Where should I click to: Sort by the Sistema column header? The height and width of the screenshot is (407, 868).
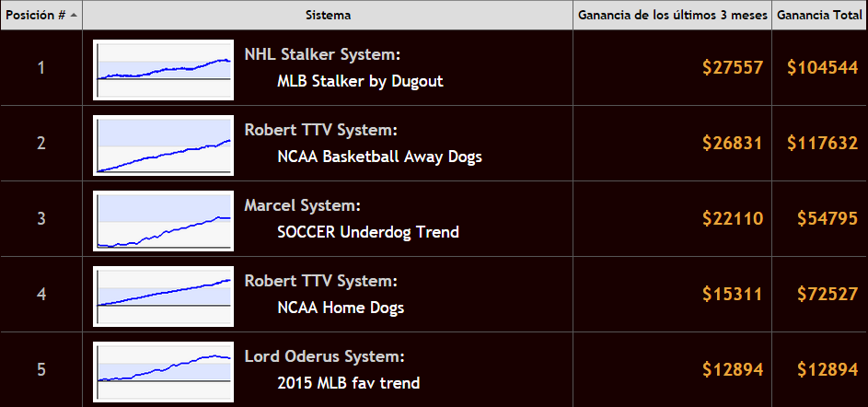click(x=328, y=16)
